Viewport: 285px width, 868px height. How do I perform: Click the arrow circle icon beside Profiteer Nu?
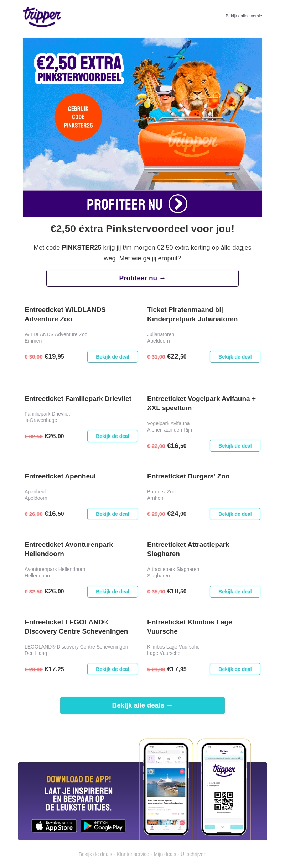178,204
